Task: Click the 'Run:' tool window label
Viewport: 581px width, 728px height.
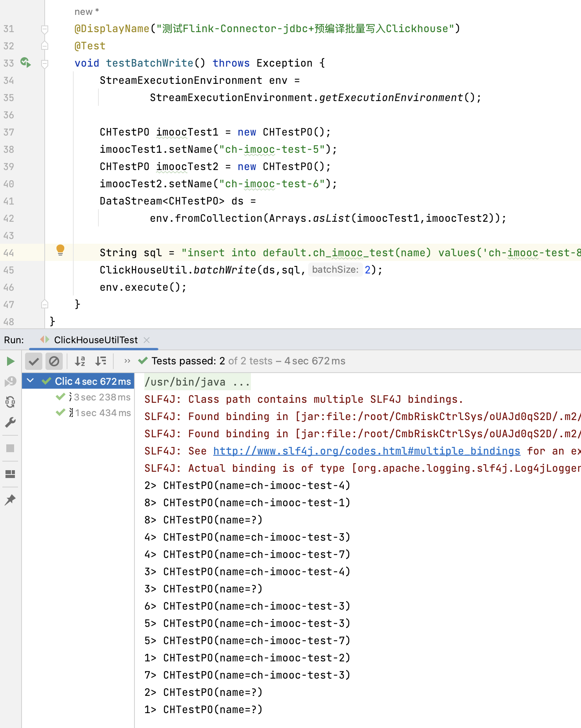Action: pyautogui.click(x=14, y=340)
